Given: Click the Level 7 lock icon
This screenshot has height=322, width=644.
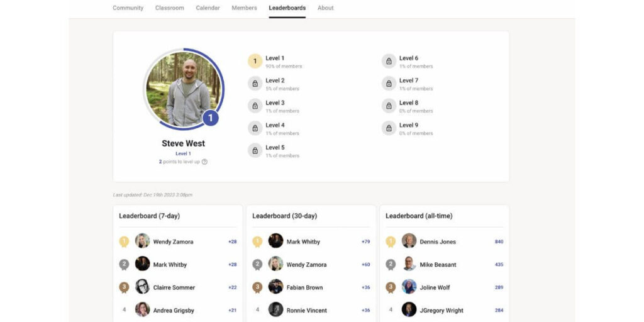Looking at the screenshot, I should (x=389, y=84).
